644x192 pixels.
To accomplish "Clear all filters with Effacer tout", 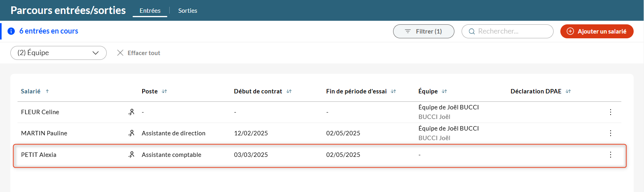I will tap(139, 53).
